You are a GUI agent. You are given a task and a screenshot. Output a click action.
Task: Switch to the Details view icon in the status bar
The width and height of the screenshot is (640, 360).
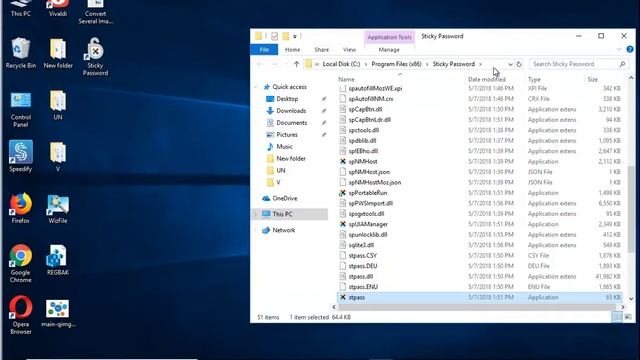(617, 317)
